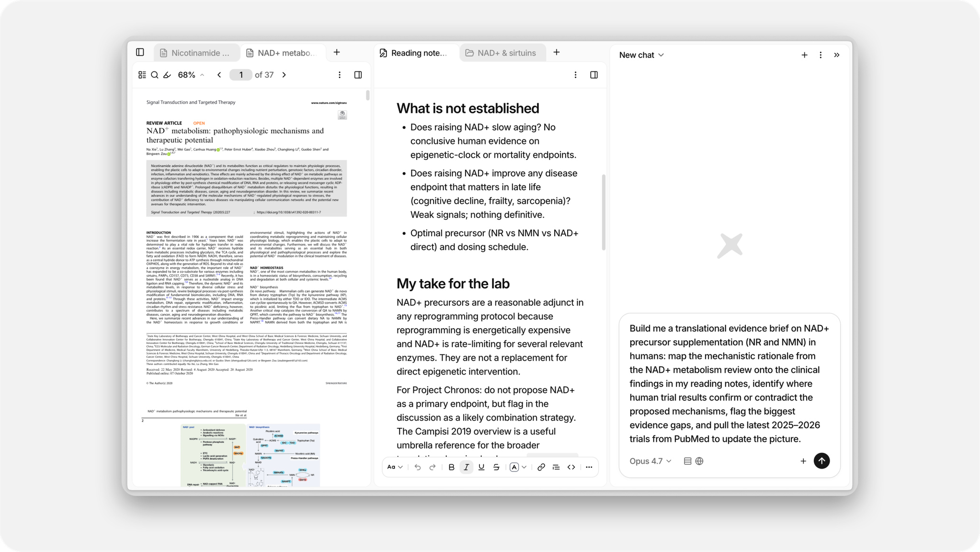Send the chat message with arrow button

(821, 461)
